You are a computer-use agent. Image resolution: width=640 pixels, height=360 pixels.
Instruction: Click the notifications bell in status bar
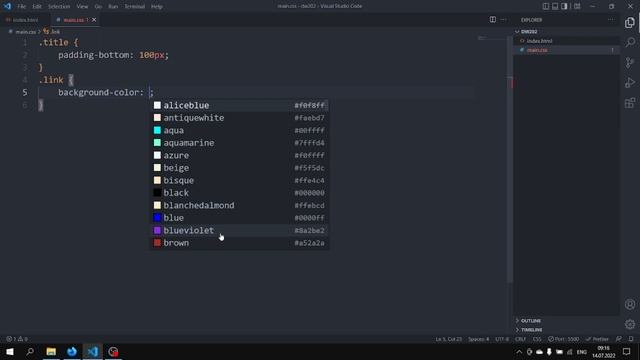click(x=631, y=339)
